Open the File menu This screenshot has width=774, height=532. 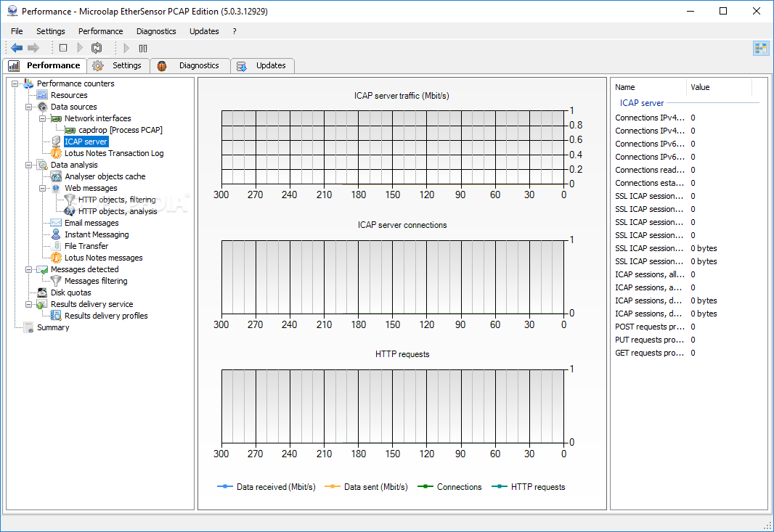coord(17,31)
